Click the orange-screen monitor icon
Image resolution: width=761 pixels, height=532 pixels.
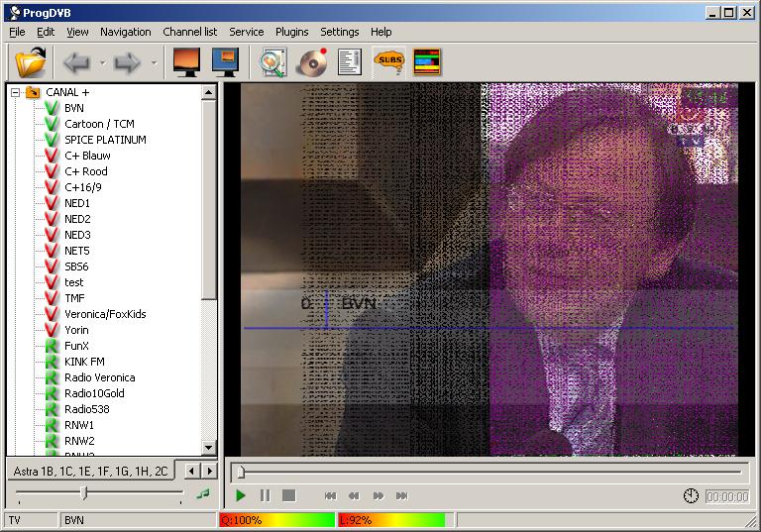coord(186,62)
